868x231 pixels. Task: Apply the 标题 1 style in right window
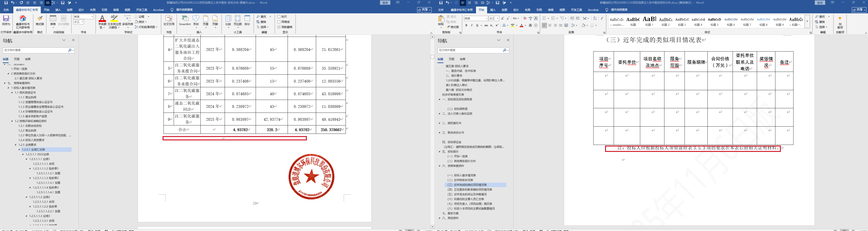coord(649,21)
